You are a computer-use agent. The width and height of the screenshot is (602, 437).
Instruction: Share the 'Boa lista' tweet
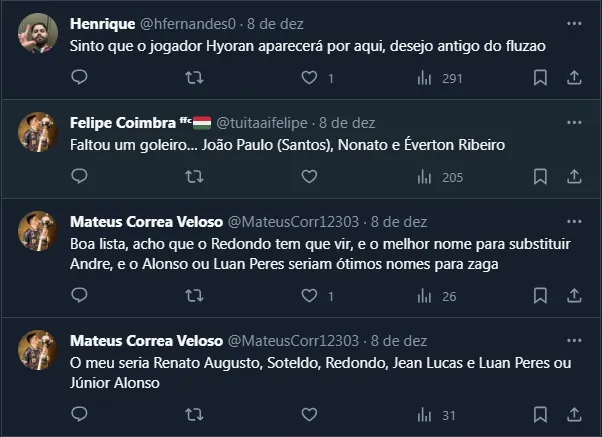coord(574,296)
